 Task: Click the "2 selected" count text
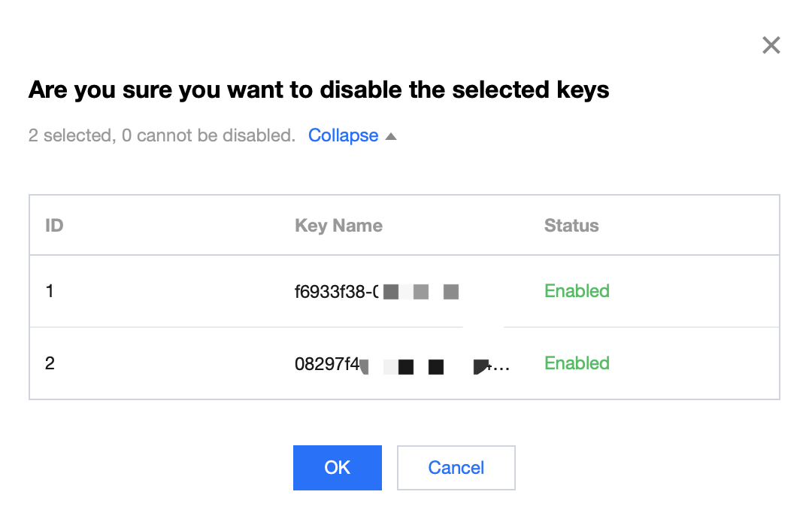click(x=69, y=136)
